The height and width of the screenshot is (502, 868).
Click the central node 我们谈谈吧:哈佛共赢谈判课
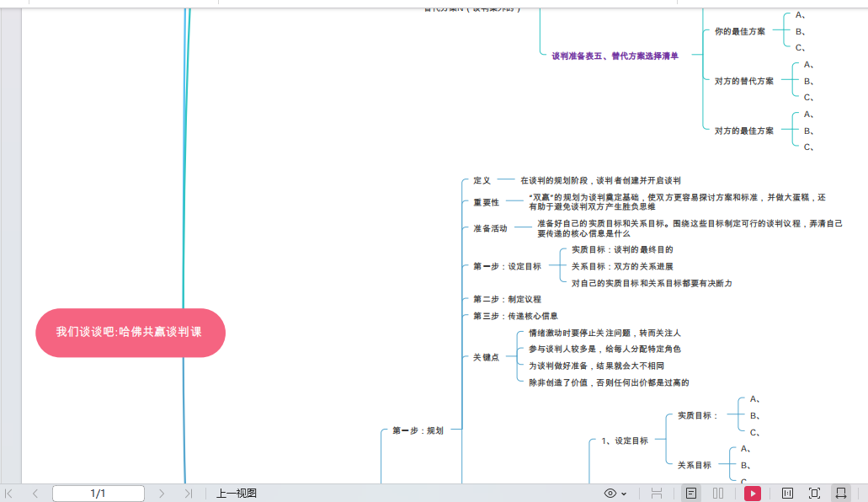tap(130, 333)
